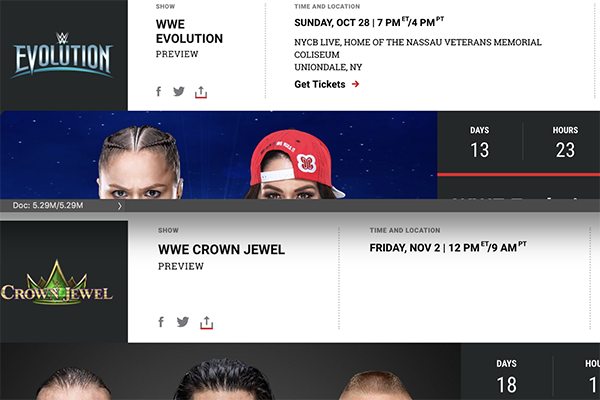This screenshot has height=400, width=600.
Task: Open the WWE Crown Jewel Preview link
Action: click(x=181, y=266)
